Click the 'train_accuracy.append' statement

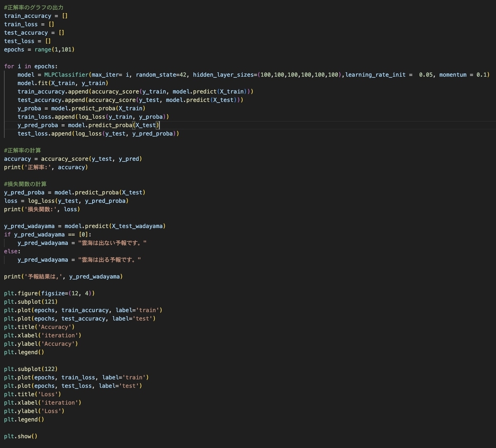coord(135,91)
